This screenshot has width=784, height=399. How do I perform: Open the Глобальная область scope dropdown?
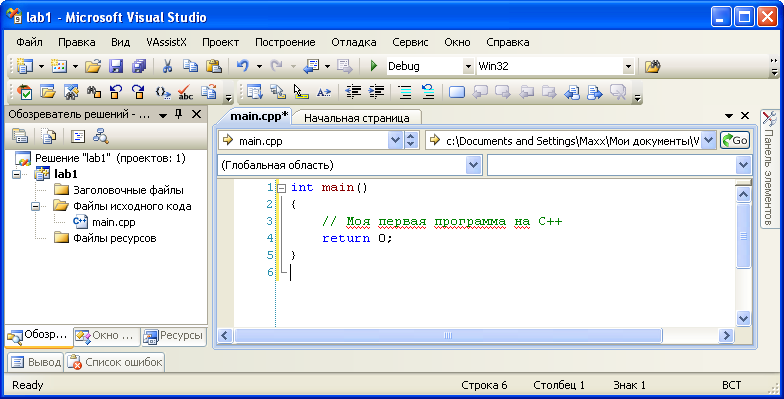pyautogui.click(x=473, y=165)
